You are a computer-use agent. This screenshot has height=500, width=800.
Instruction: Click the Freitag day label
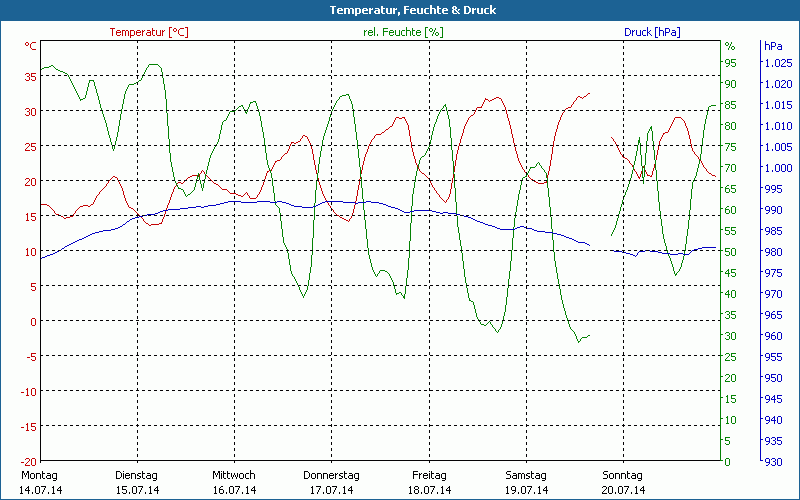(429, 475)
